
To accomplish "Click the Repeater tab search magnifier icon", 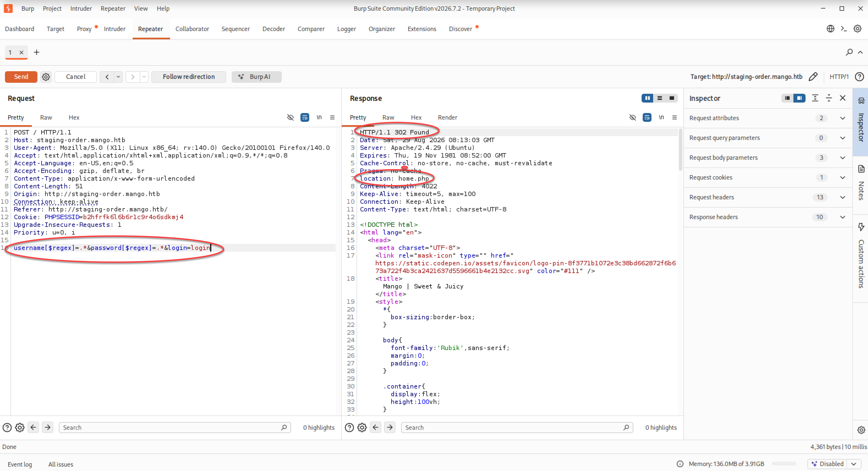I will tap(849, 52).
